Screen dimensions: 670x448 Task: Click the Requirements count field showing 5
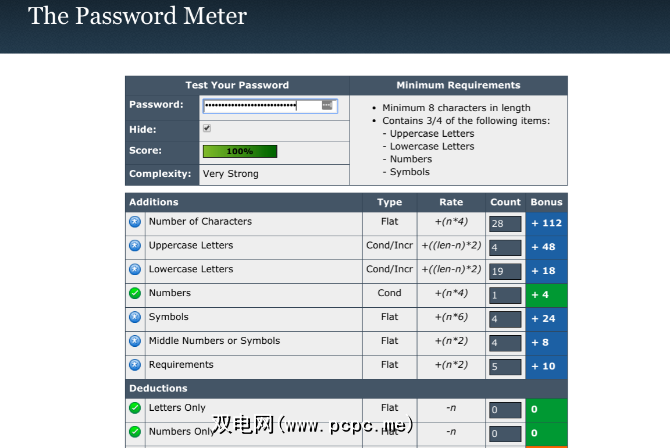[505, 367]
